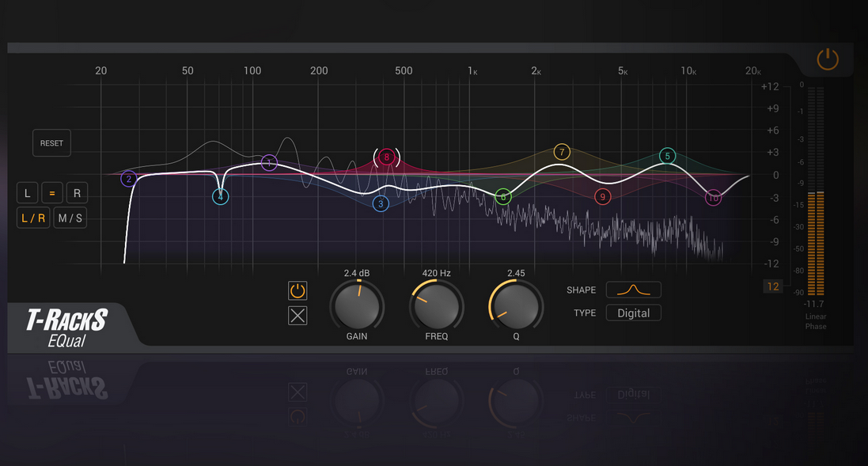Viewport: 868px width, 466px height.
Task: Select the active red band node 8
Action: [386, 157]
